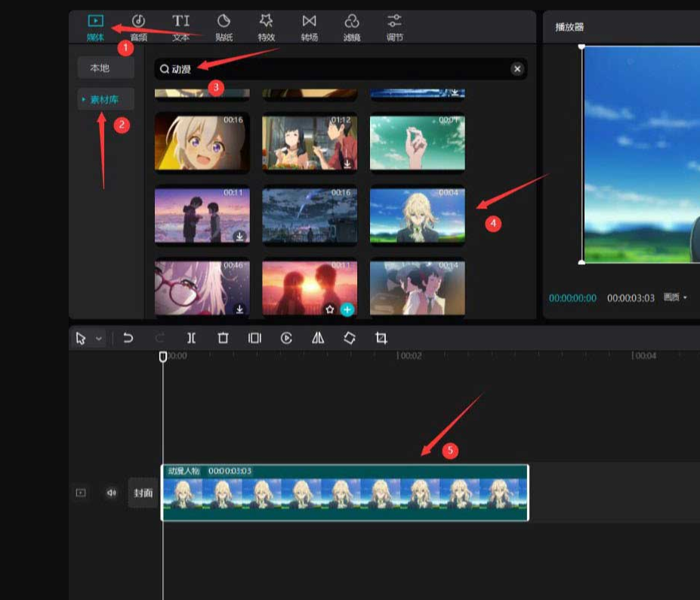This screenshot has width=700, height=600.
Task: Open the 贴纸 (Stickers) tab
Action: (224, 28)
